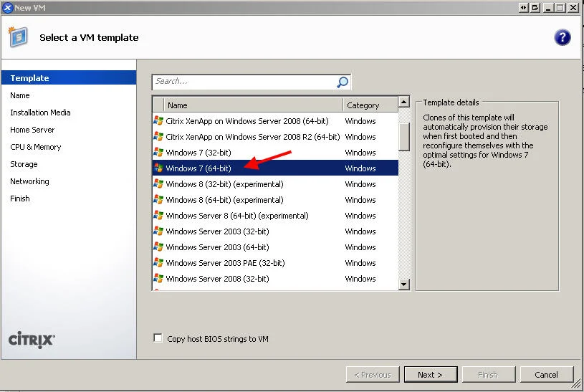Click the icon of Citrix XenApp on Windows Server 2008 R2 row
Viewport: 584px width, 392px height.
158,137
